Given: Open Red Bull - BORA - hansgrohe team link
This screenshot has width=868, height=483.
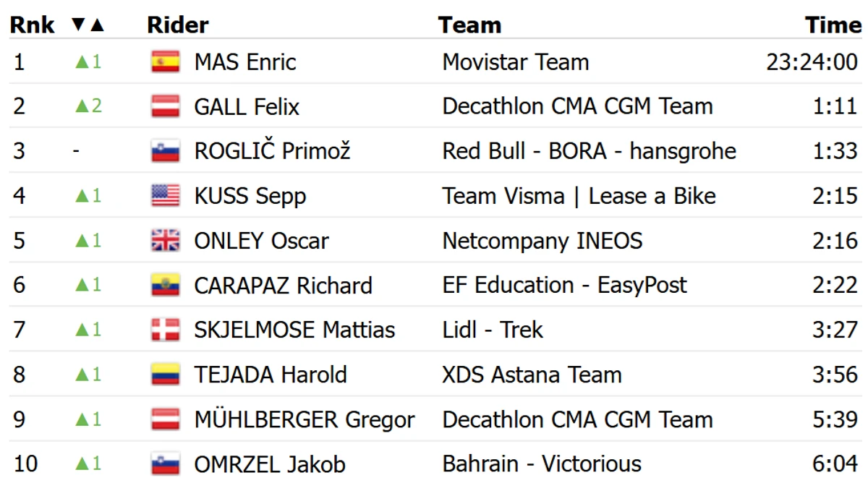Looking at the screenshot, I should coord(590,151).
